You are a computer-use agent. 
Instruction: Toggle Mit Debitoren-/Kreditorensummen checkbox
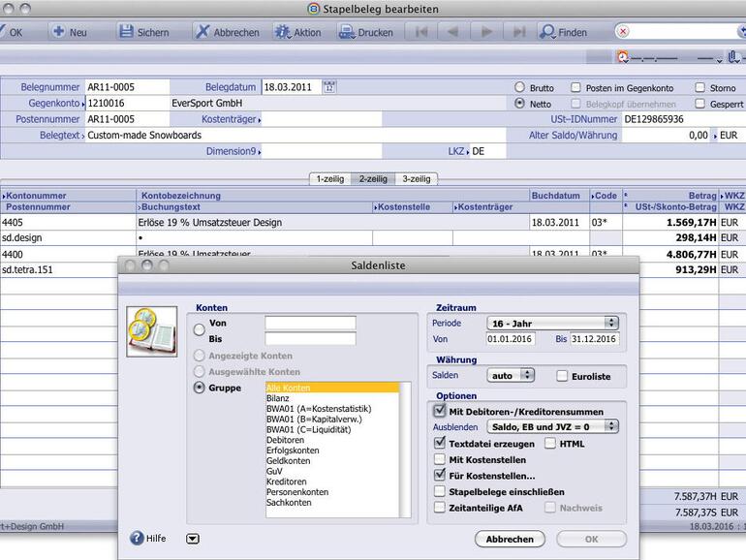(440, 411)
